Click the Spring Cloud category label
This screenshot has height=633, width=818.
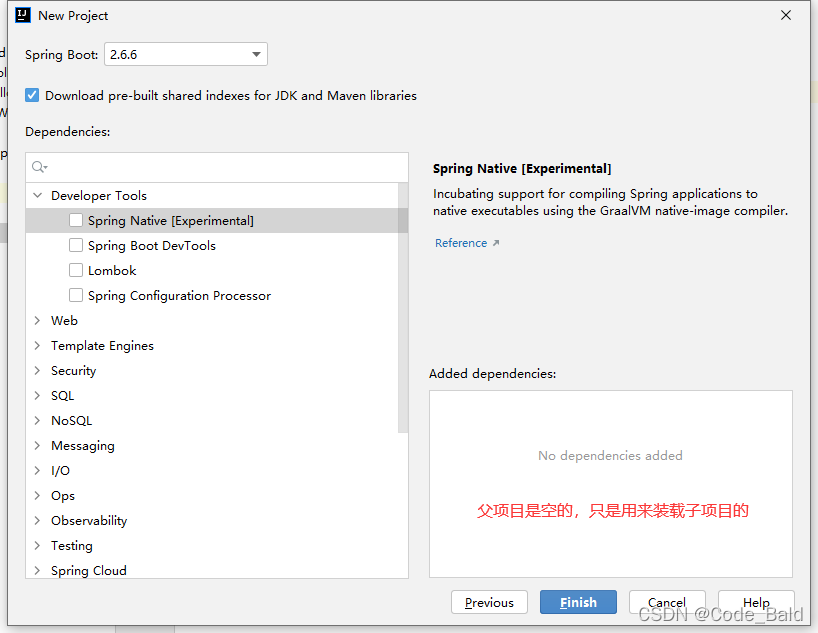[x=89, y=571]
